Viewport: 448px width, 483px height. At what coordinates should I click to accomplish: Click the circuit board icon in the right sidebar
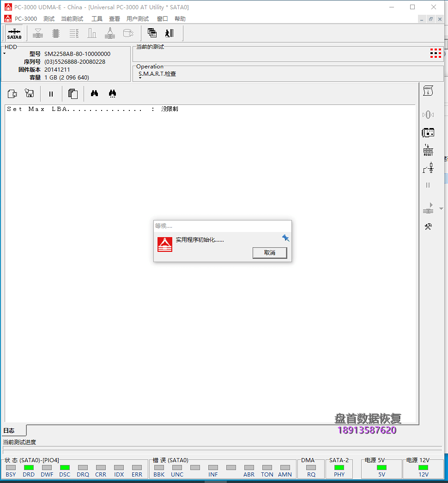[428, 133]
